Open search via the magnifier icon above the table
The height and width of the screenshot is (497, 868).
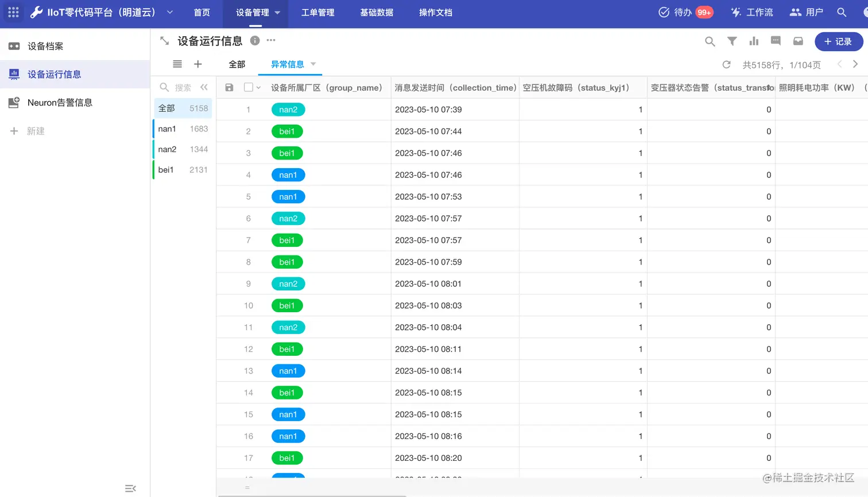710,41
